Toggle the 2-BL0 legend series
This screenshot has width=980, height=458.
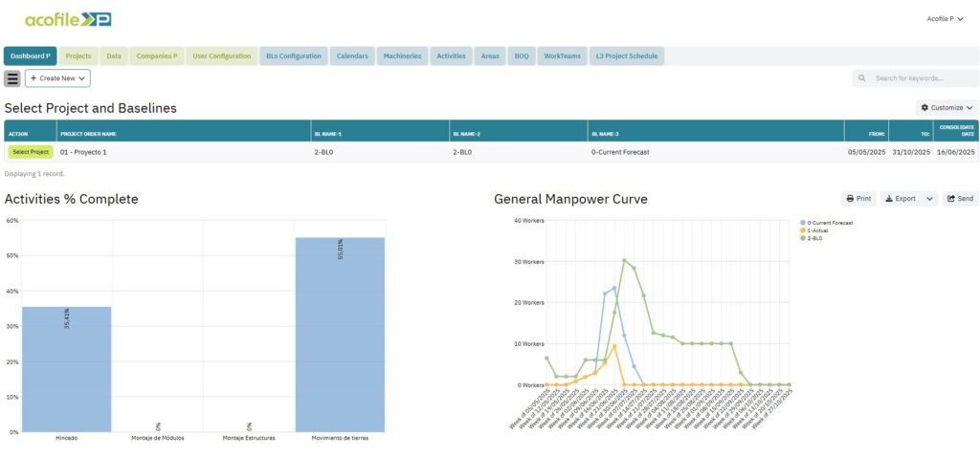tap(816, 237)
